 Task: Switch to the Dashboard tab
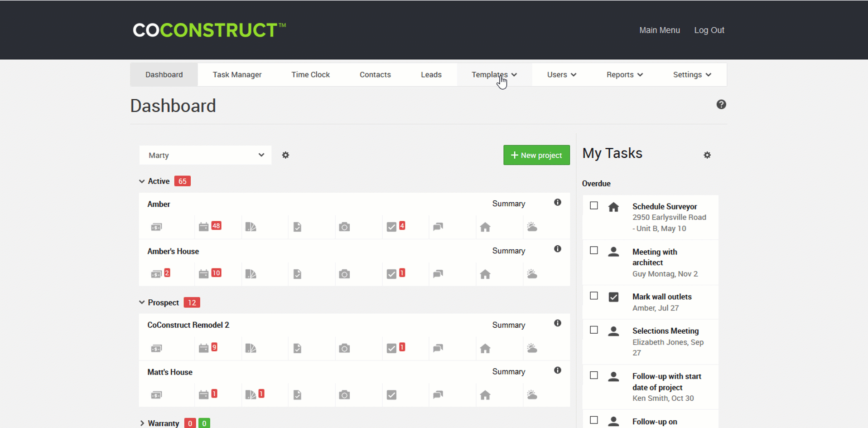(164, 75)
